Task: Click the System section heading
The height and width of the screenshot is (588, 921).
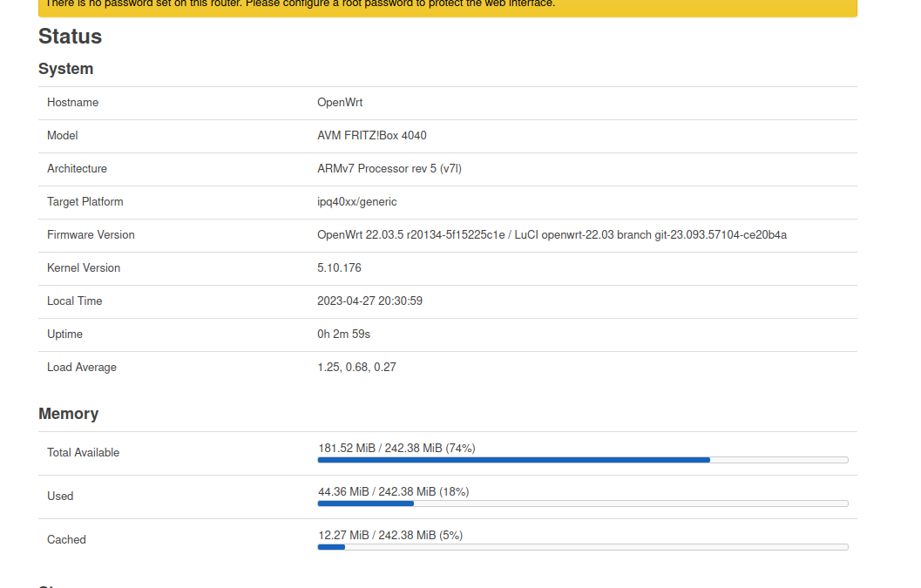Action: [66, 69]
